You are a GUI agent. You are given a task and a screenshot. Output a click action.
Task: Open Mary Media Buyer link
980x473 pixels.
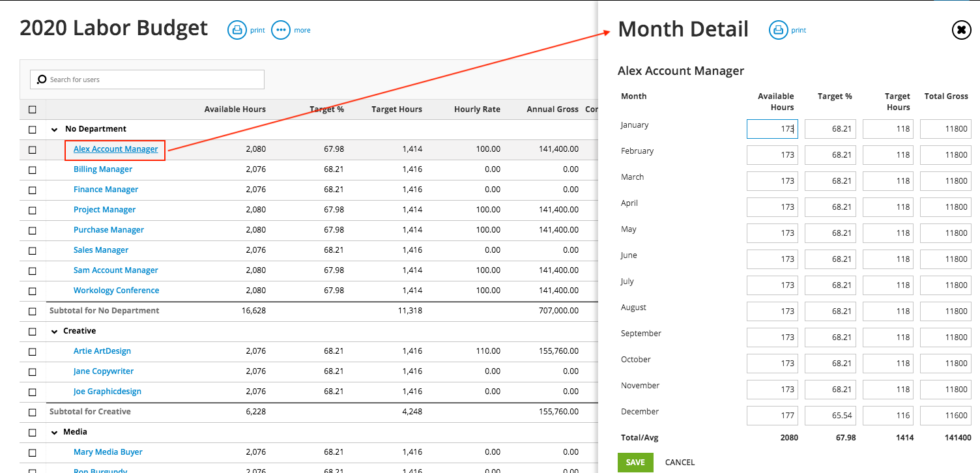pyautogui.click(x=108, y=452)
